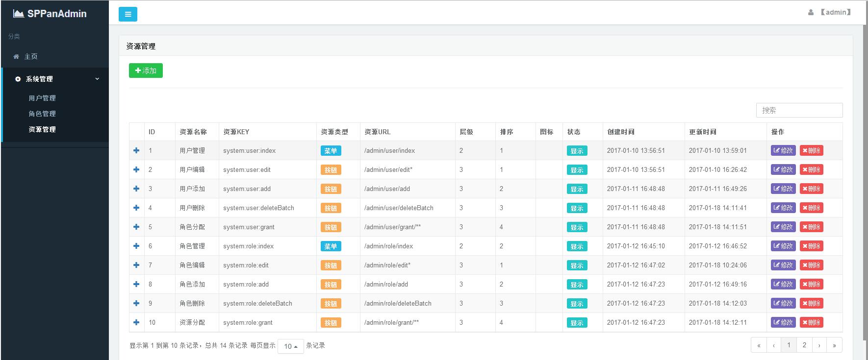Open 用户管理 in sidebar
868x360 pixels.
click(42, 98)
